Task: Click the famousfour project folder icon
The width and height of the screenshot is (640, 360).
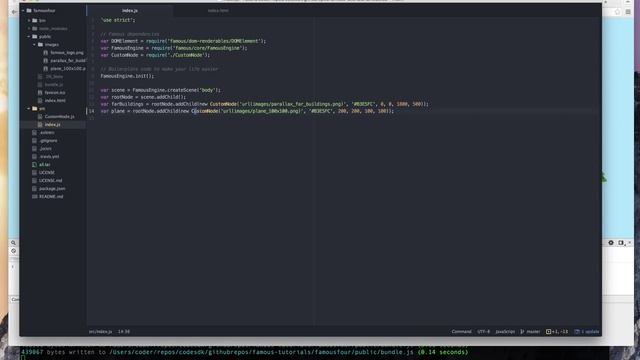Action: [29, 10]
